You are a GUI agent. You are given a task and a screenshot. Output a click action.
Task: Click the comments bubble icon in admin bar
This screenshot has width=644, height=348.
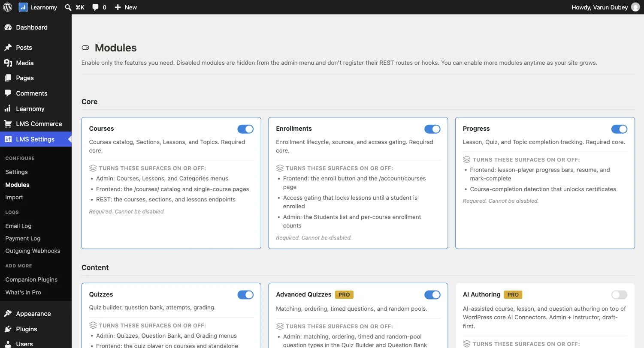95,7
